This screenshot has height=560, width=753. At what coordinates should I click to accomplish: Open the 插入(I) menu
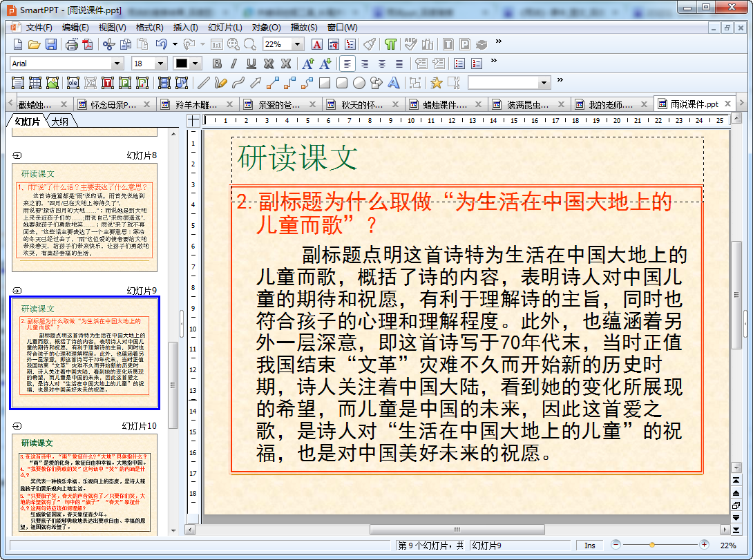click(185, 28)
